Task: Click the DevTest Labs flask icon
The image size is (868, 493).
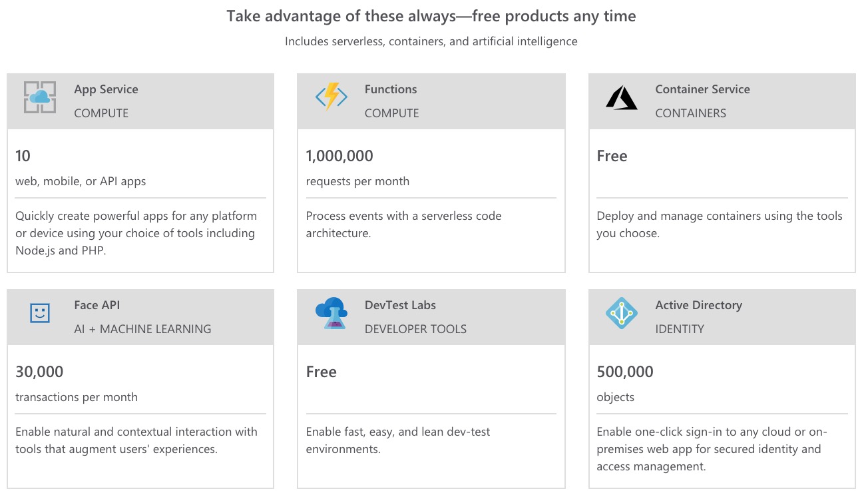Action: pos(331,313)
